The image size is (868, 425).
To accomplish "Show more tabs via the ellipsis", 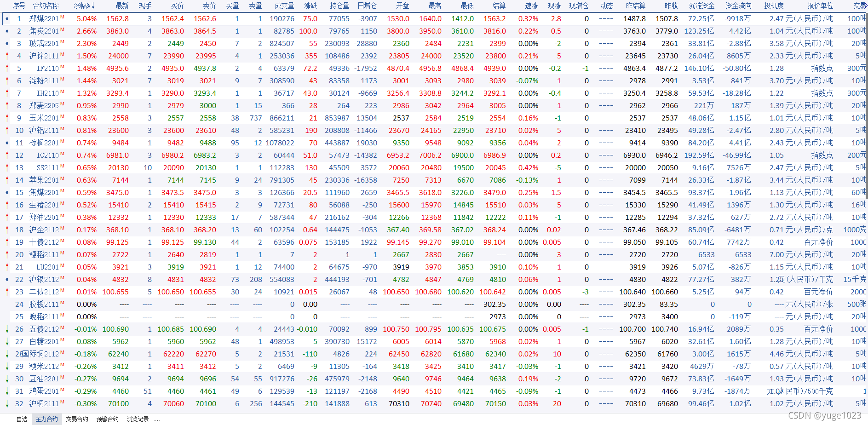I will 157,419.
